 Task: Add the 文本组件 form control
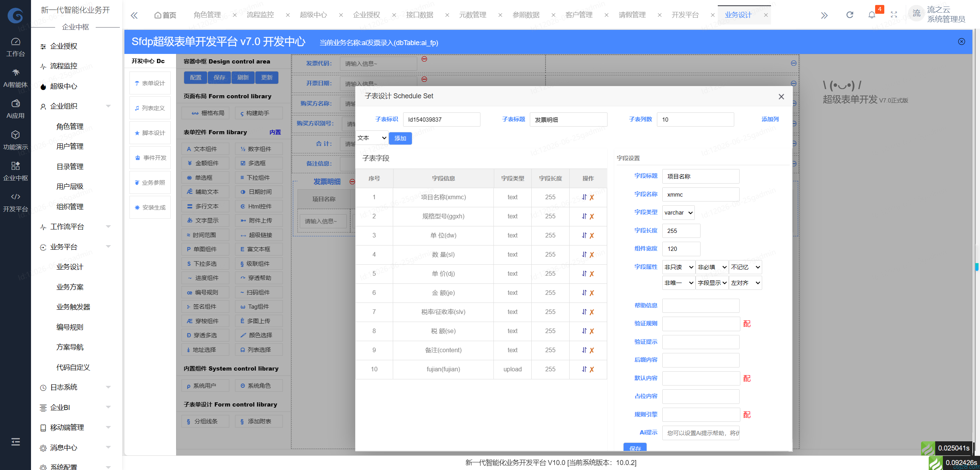pyautogui.click(x=206, y=149)
